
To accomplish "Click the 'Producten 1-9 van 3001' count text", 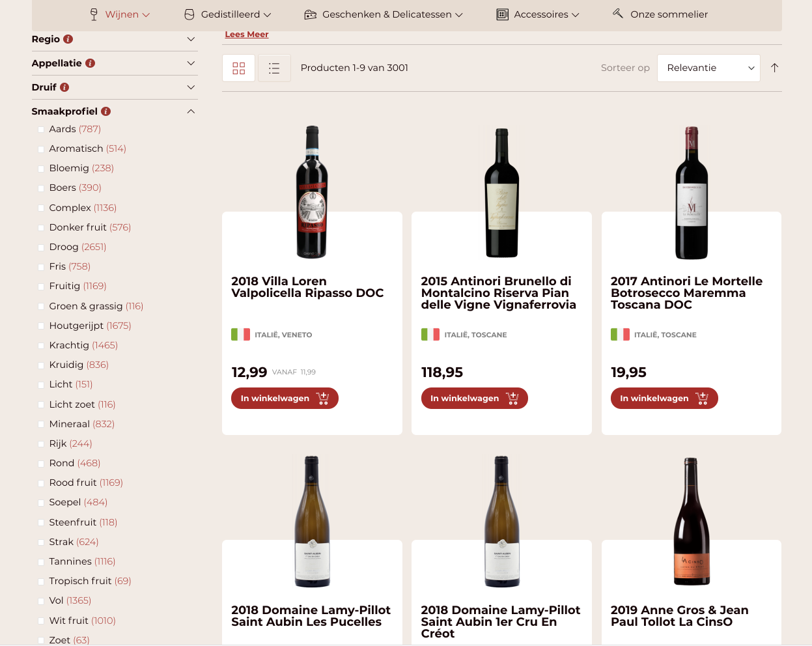I will pyautogui.click(x=354, y=68).
